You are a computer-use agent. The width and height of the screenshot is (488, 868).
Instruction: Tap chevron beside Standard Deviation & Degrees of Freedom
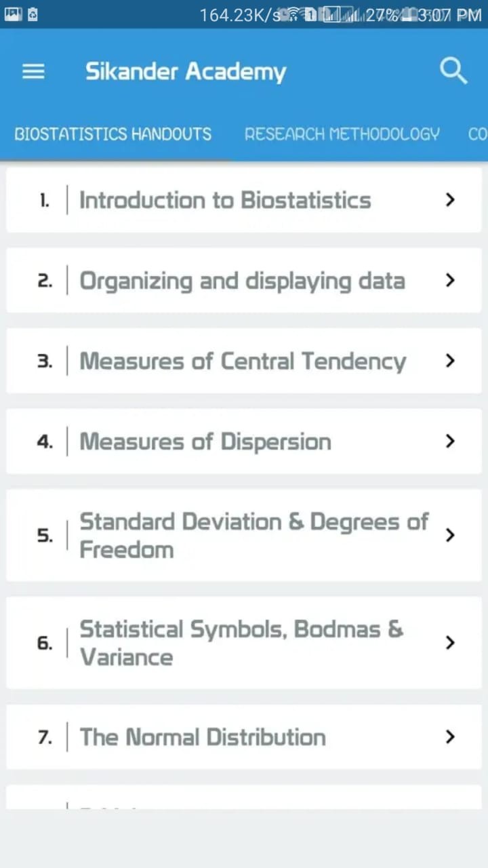(x=449, y=535)
